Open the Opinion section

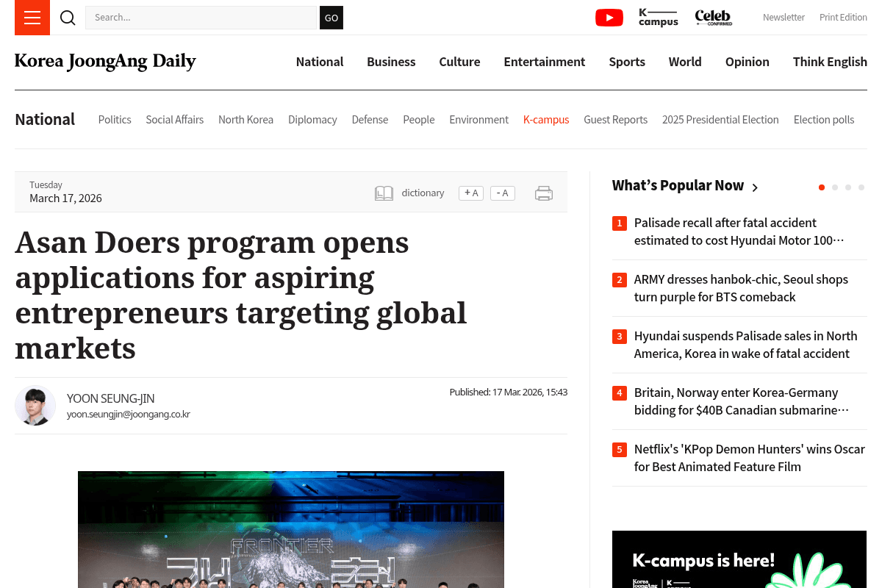[747, 62]
